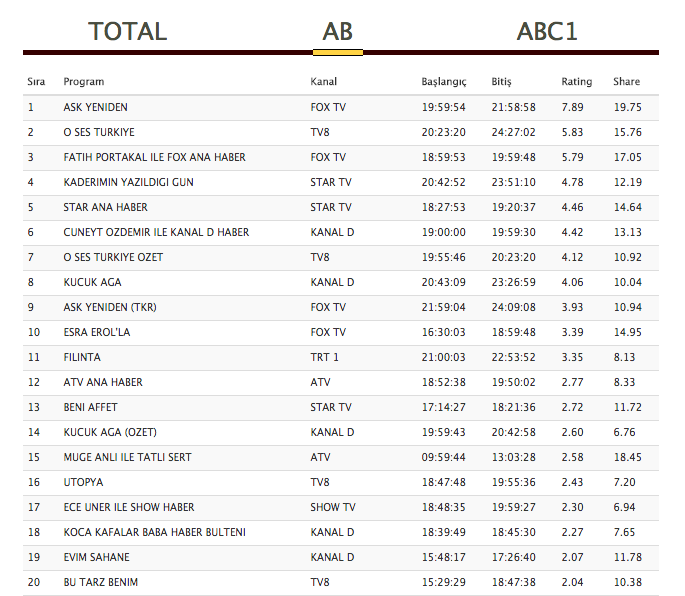The image size is (685, 596).
Task: Click KUCUK AGA (OZET) program name
Action: click(110, 432)
